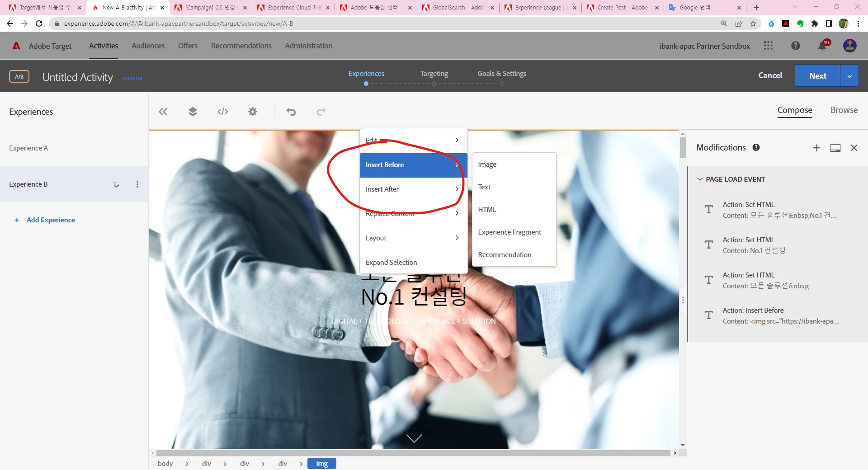
Task: Click the rename link
Action: (132, 78)
